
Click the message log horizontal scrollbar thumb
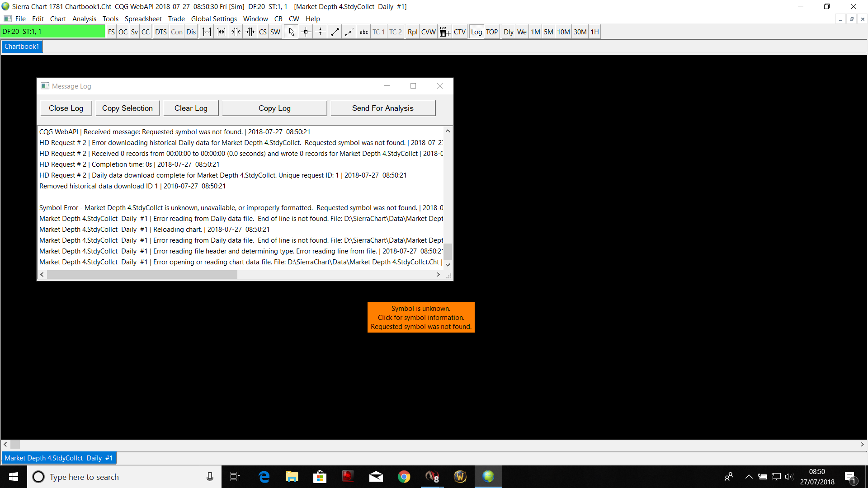tap(142, 275)
